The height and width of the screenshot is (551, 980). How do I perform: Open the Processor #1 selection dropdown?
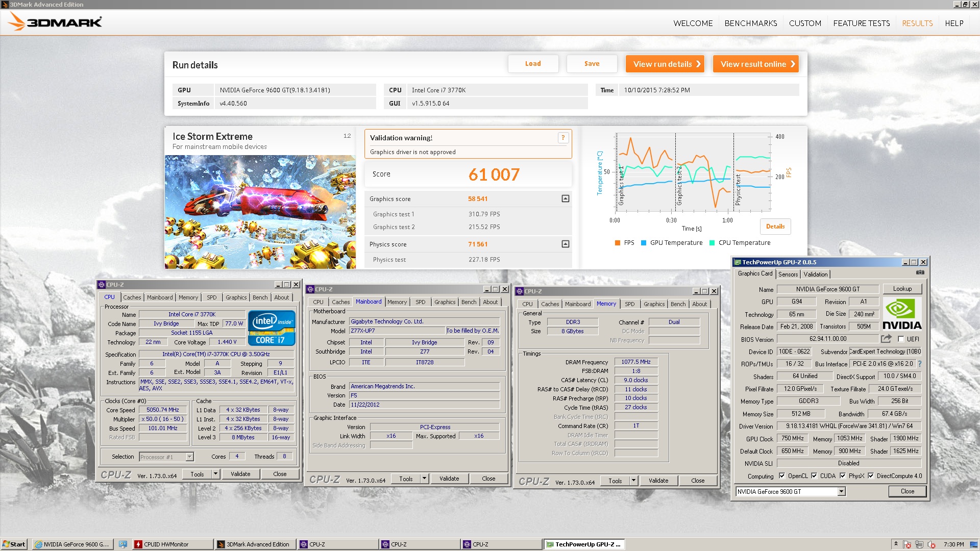click(189, 457)
